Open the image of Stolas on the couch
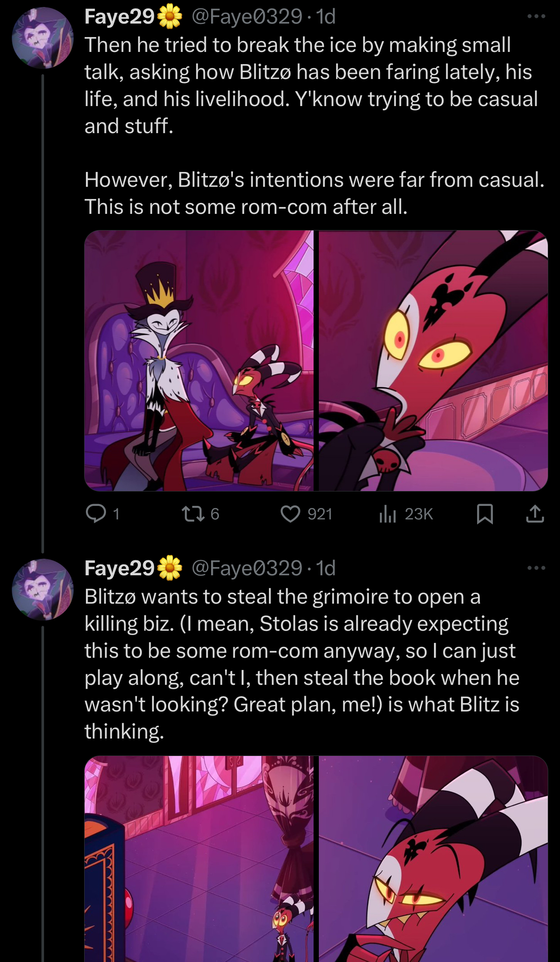 coord(199,361)
